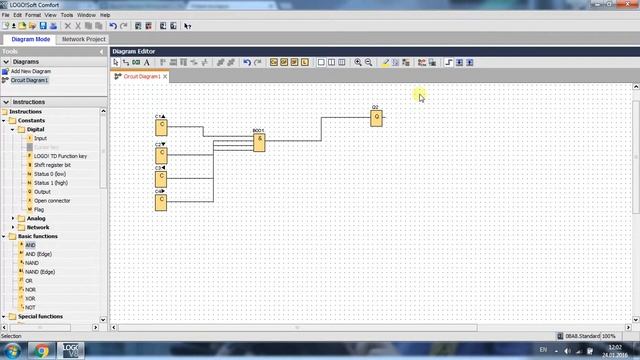
Task: Select Status 1 (high) item
Action: 51,183
